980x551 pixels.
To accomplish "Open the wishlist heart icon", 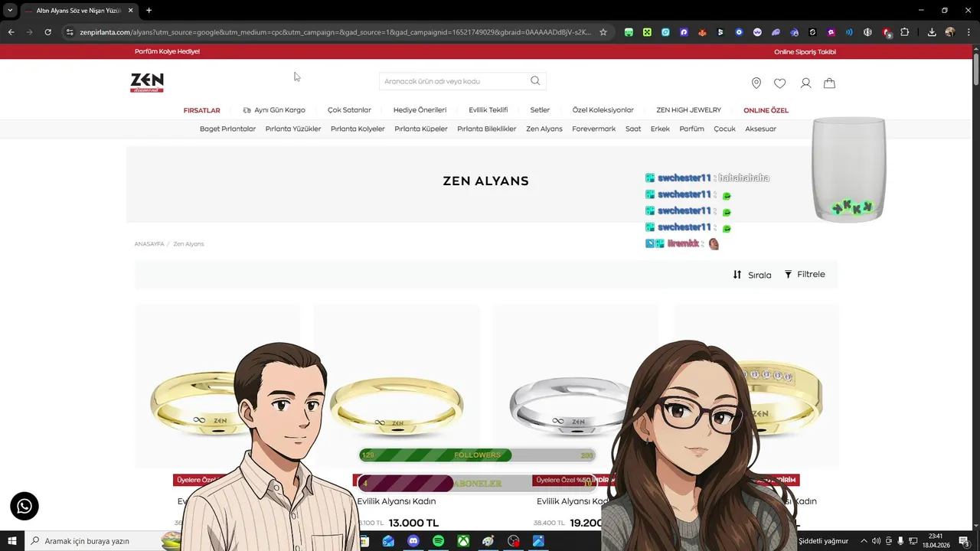I will coord(779,83).
